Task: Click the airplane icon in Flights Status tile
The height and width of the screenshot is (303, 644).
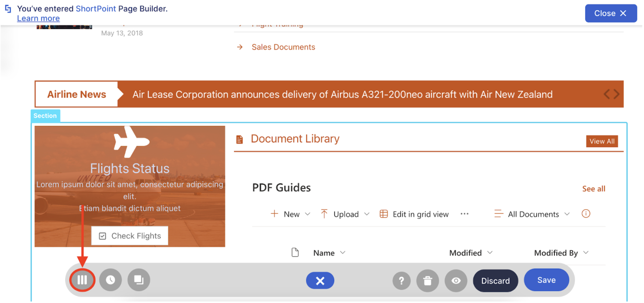Action: pyautogui.click(x=131, y=142)
